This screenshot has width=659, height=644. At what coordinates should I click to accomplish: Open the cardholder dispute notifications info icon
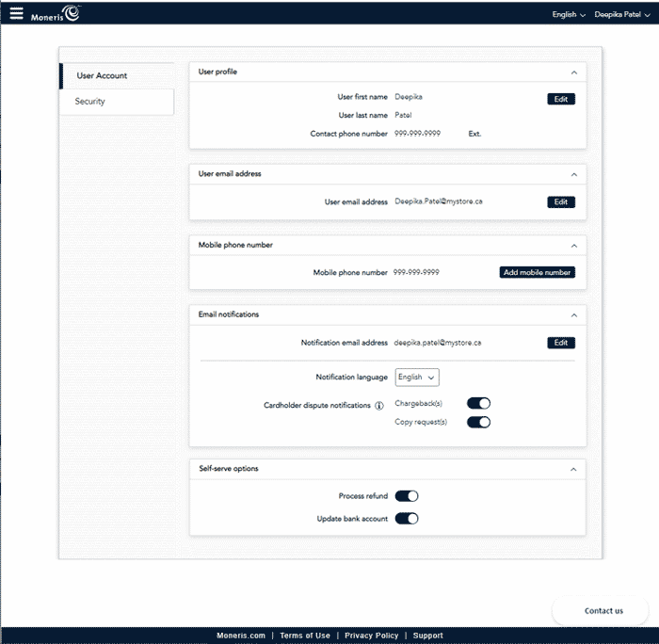pos(379,406)
